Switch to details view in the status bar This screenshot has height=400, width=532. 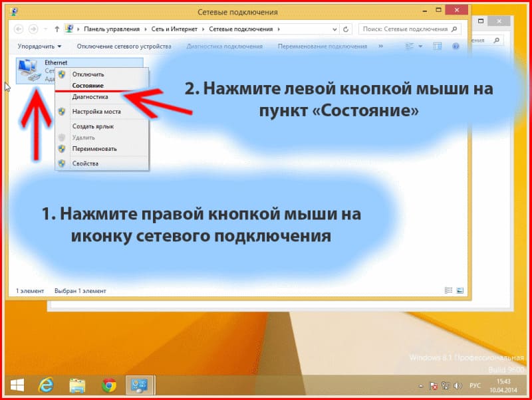pyautogui.click(x=448, y=290)
